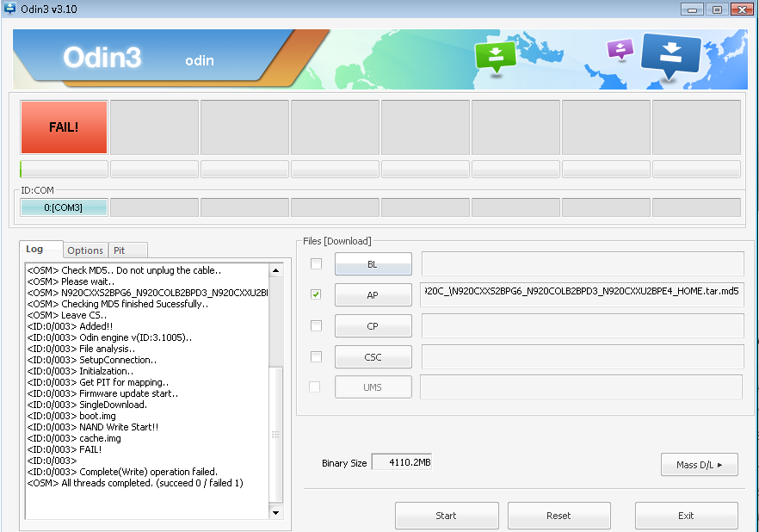Click the CSC button to pick CSC file
This screenshot has width=759, height=532.
coord(373,356)
